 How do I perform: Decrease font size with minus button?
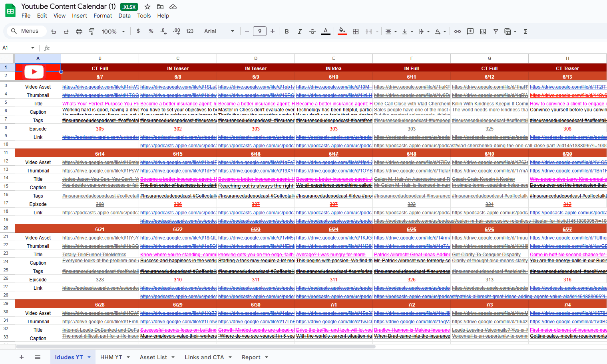coord(247,31)
